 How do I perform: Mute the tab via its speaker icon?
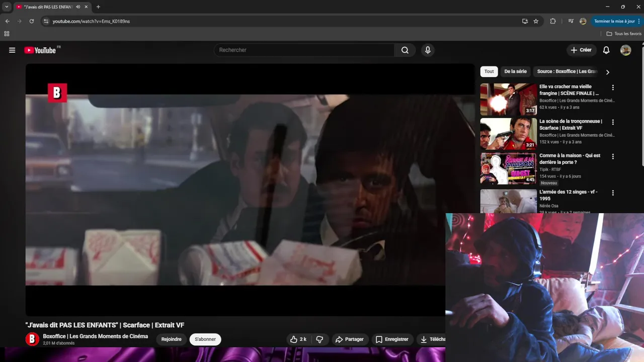click(78, 7)
